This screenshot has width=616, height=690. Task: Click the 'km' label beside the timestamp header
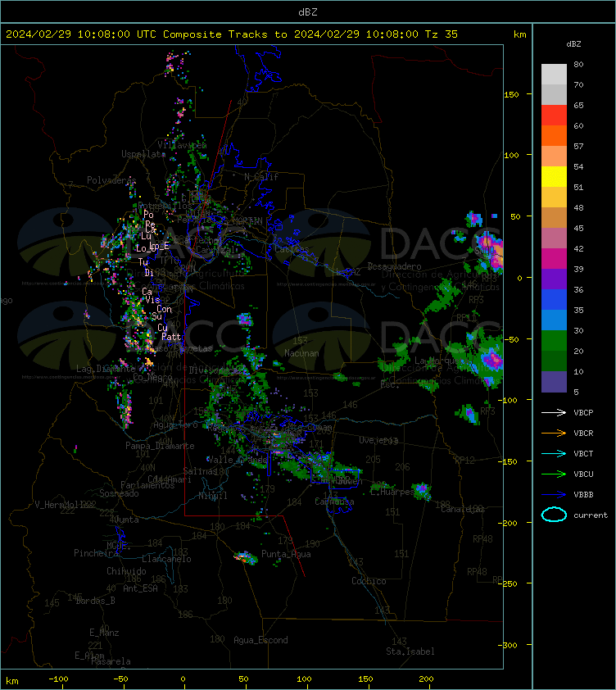(x=519, y=34)
